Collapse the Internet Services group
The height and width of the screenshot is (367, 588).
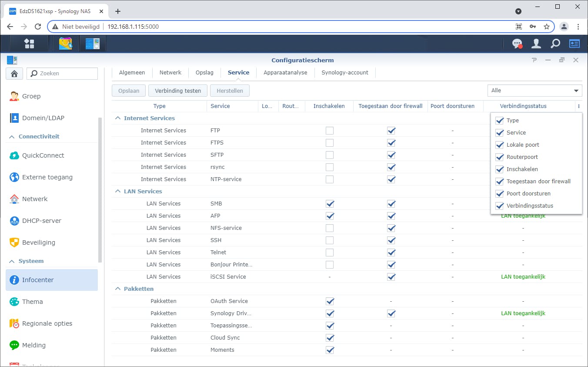click(117, 118)
